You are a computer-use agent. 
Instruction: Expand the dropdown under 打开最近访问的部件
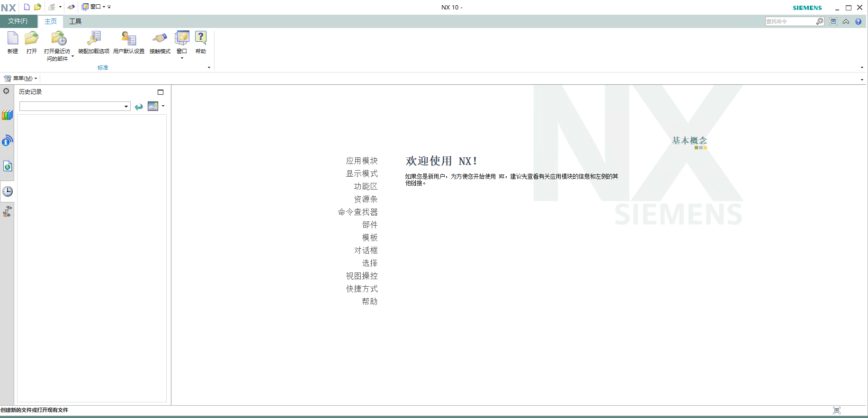click(x=72, y=56)
